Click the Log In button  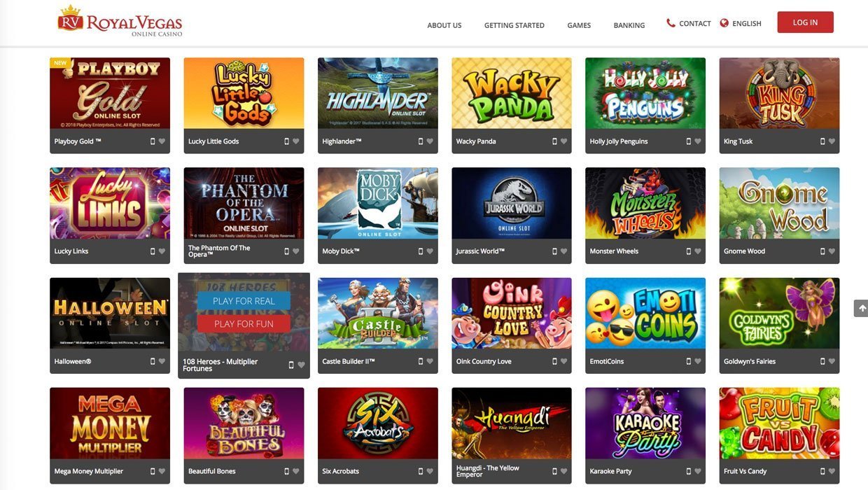805,22
